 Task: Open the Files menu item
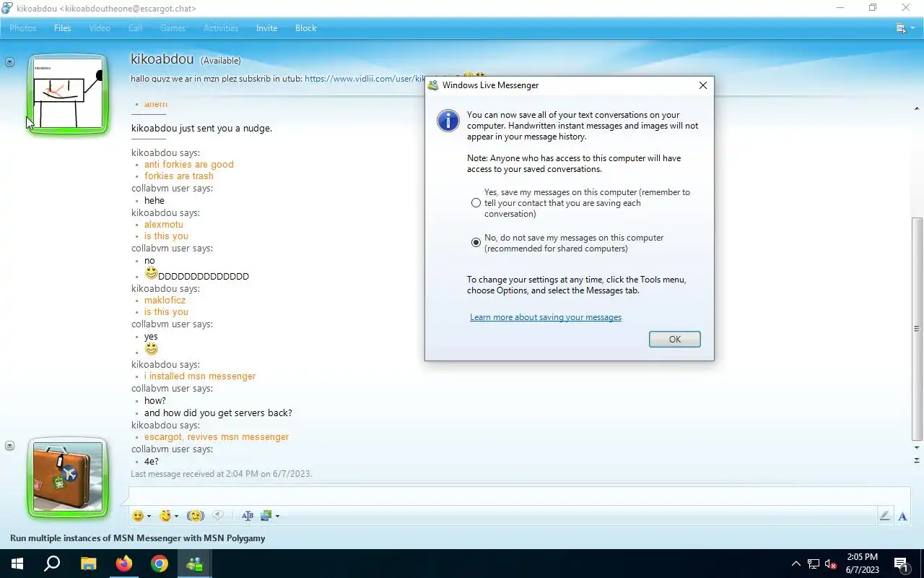[63, 28]
